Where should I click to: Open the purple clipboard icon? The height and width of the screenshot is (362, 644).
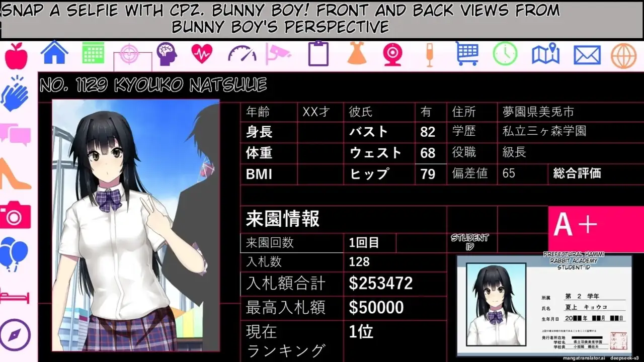coord(318,54)
